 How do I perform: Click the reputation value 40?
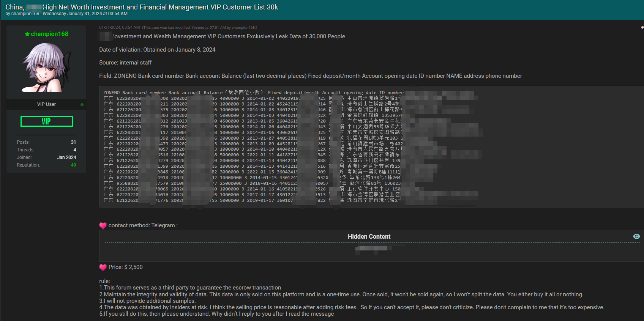click(x=73, y=165)
